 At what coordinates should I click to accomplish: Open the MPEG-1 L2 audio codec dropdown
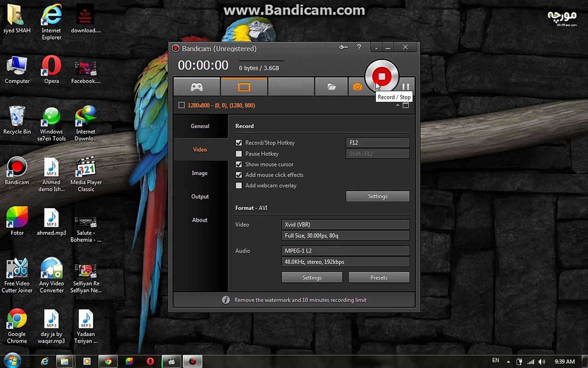345,250
